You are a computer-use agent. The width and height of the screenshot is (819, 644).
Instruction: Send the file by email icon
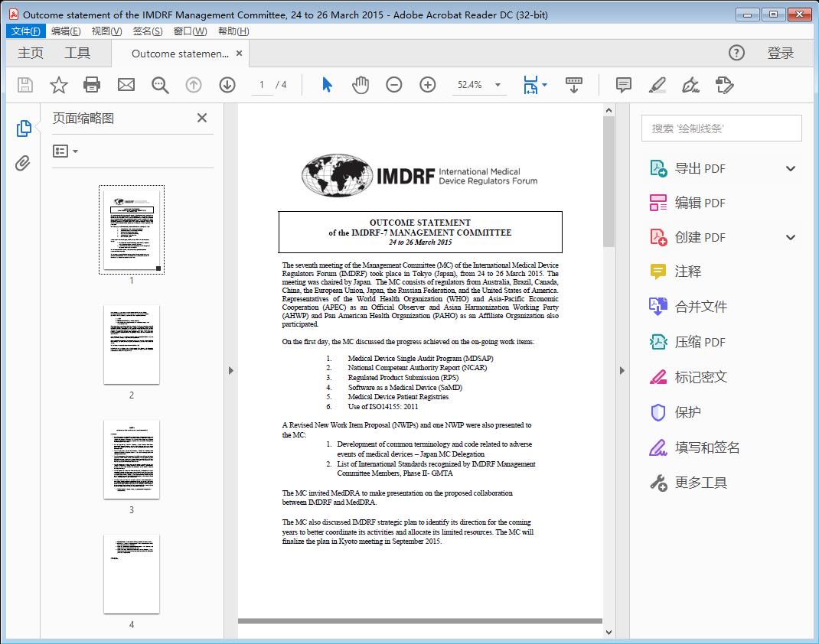(x=126, y=85)
